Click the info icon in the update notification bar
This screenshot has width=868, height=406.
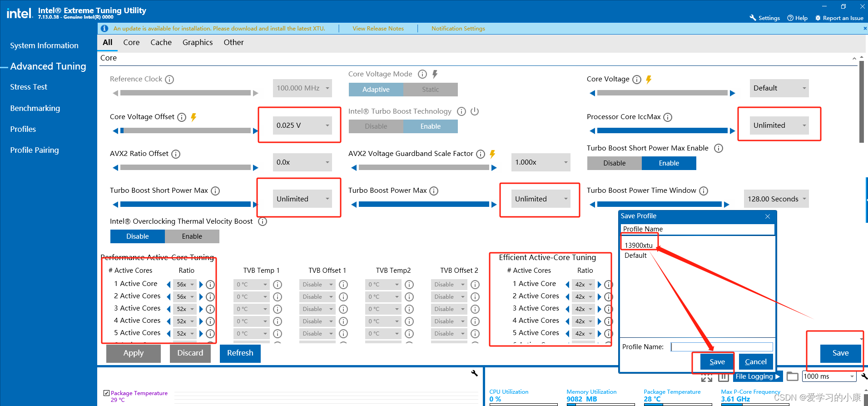point(104,28)
